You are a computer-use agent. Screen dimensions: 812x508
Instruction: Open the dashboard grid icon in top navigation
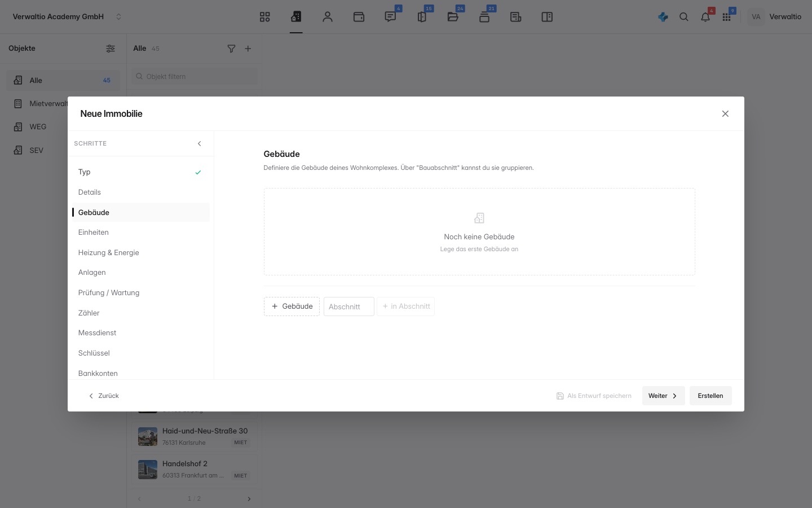tap(265, 17)
